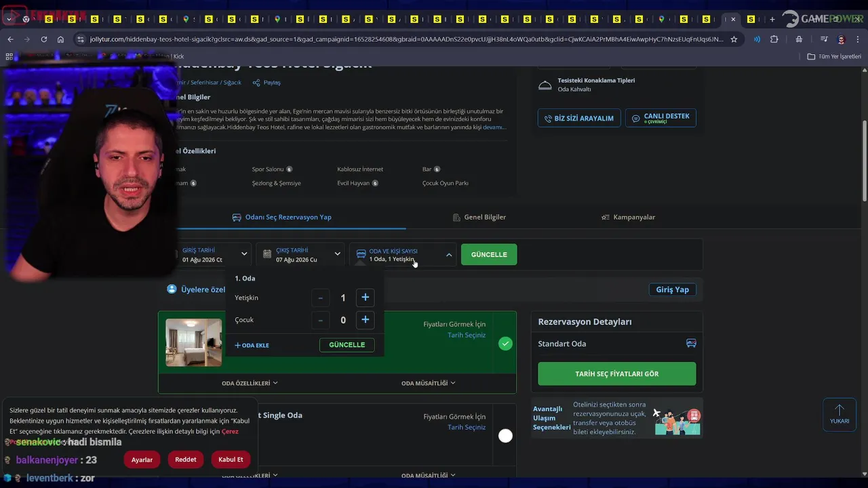This screenshot has width=868, height=488.
Task: Click Tarih Seçiniz in green room card
Action: tap(467, 335)
